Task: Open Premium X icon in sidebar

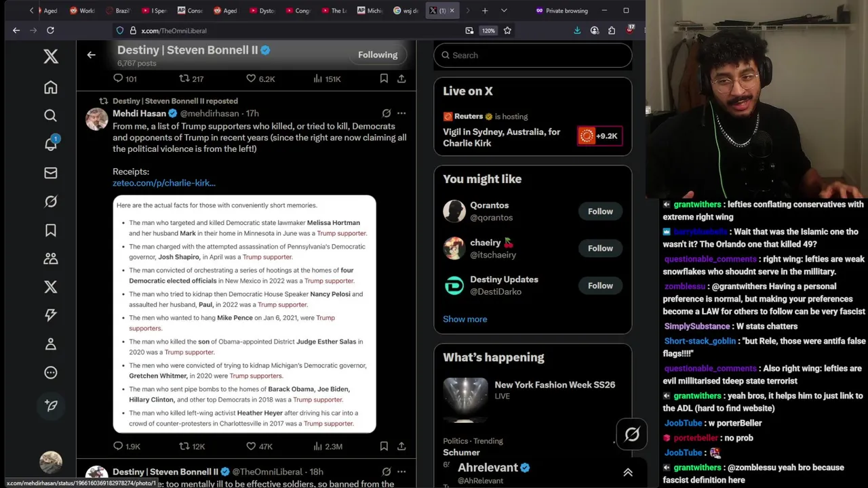Action: pyautogui.click(x=51, y=287)
